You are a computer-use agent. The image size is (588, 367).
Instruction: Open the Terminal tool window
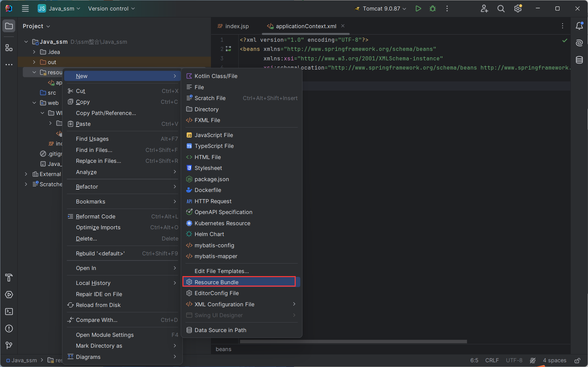click(x=9, y=312)
